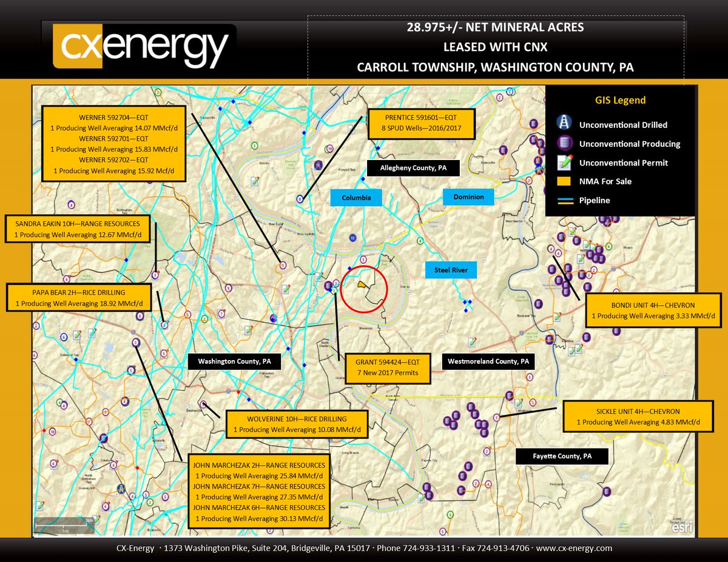Click 'JOHN MARCHEZAK 7H—RANGE RESOURCES' line
Image resolution: width=728 pixels, height=562 pixels.
(259, 486)
